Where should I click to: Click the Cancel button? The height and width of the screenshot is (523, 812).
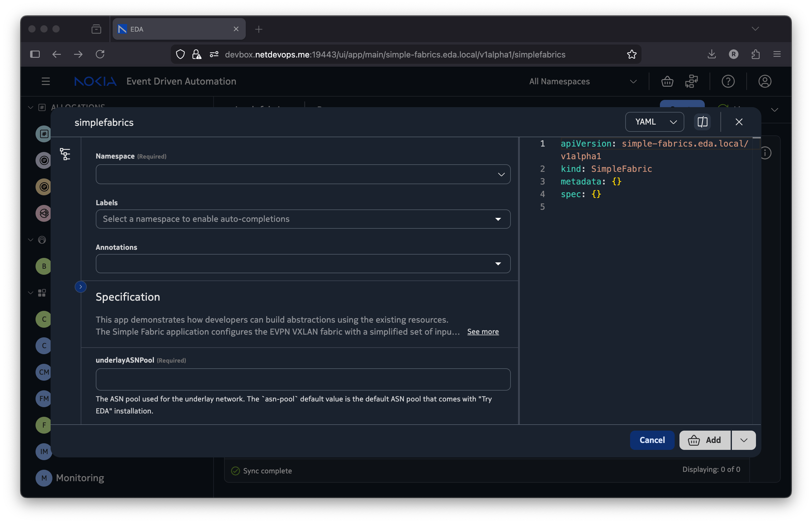pyautogui.click(x=652, y=440)
